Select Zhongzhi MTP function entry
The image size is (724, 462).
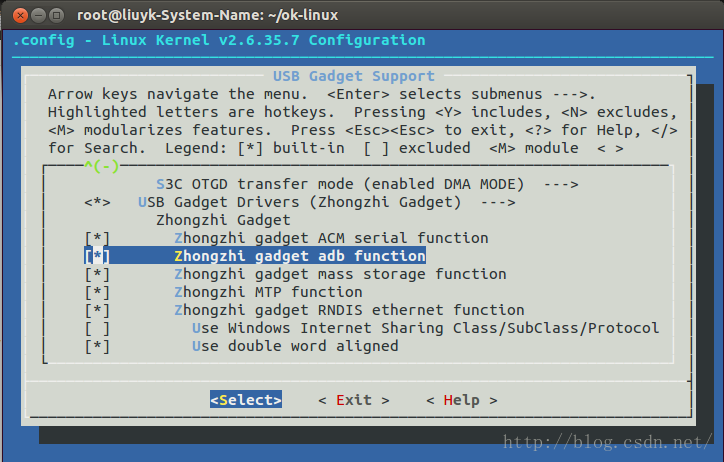tap(268, 292)
